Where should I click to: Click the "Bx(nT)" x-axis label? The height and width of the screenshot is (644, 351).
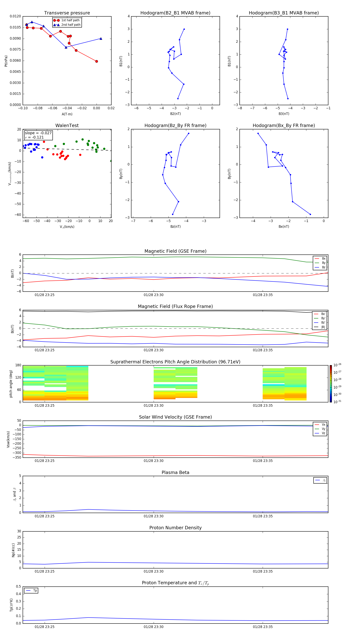tap(284, 227)
